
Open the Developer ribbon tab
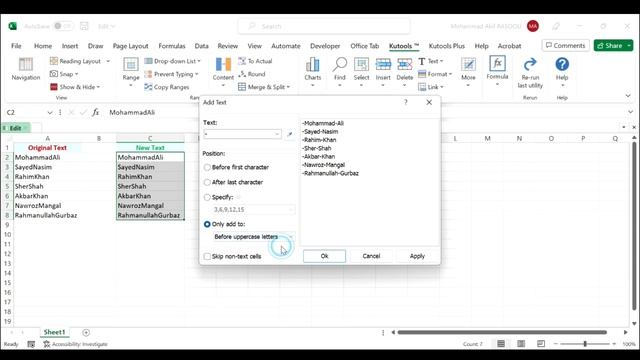(x=325, y=46)
